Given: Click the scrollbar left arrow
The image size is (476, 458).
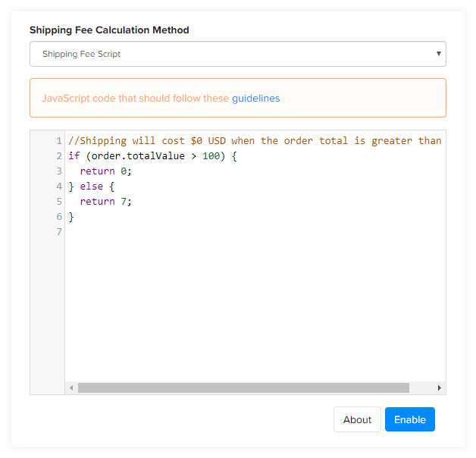Looking at the screenshot, I should (71, 387).
